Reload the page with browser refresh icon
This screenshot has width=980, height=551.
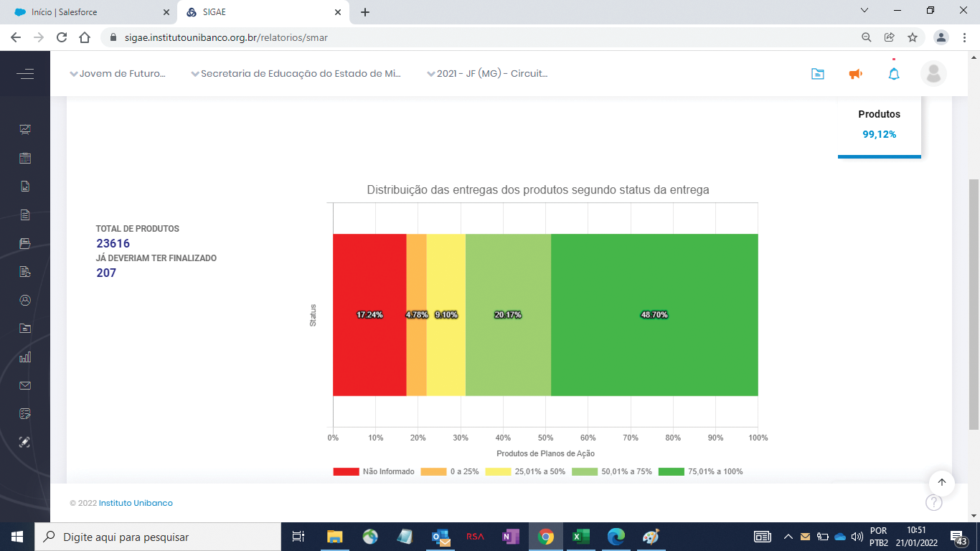pos(62,37)
